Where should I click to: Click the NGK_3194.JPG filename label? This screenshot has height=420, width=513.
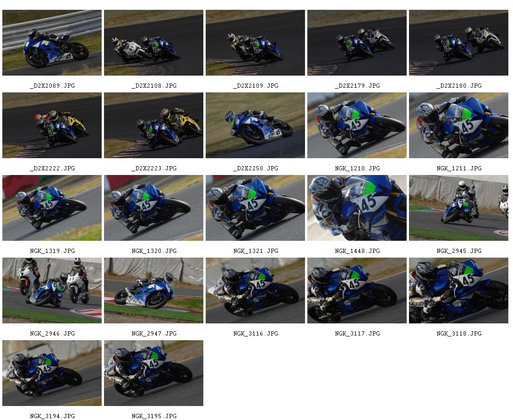click(52, 416)
